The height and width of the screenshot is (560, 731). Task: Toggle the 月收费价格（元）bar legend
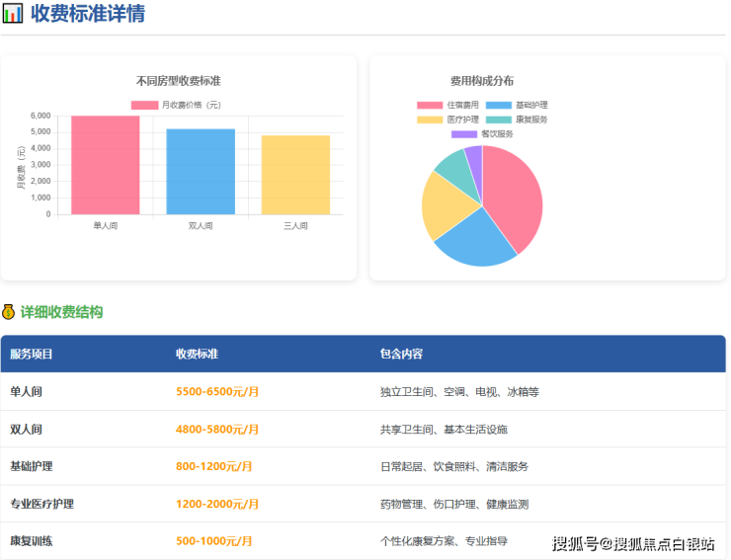176,105
